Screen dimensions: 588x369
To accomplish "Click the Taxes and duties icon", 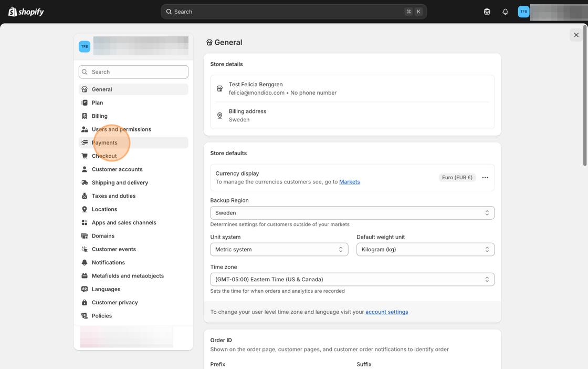I will click(x=85, y=196).
